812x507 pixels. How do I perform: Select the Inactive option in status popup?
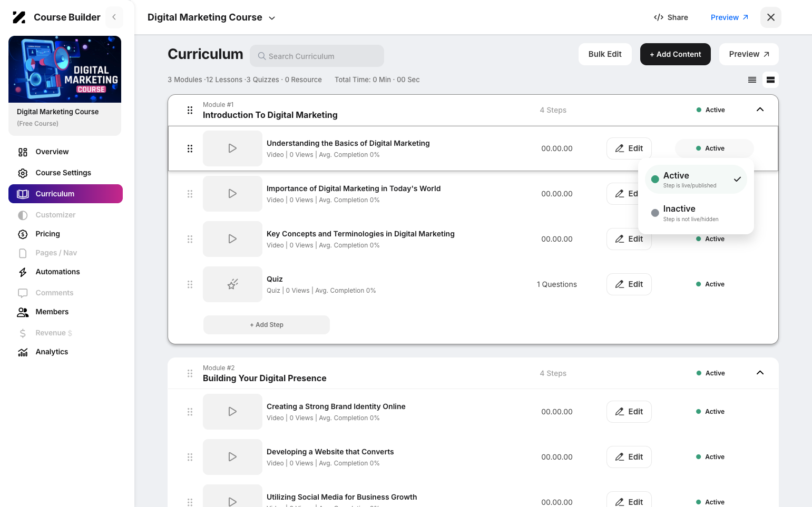pyautogui.click(x=696, y=213)
